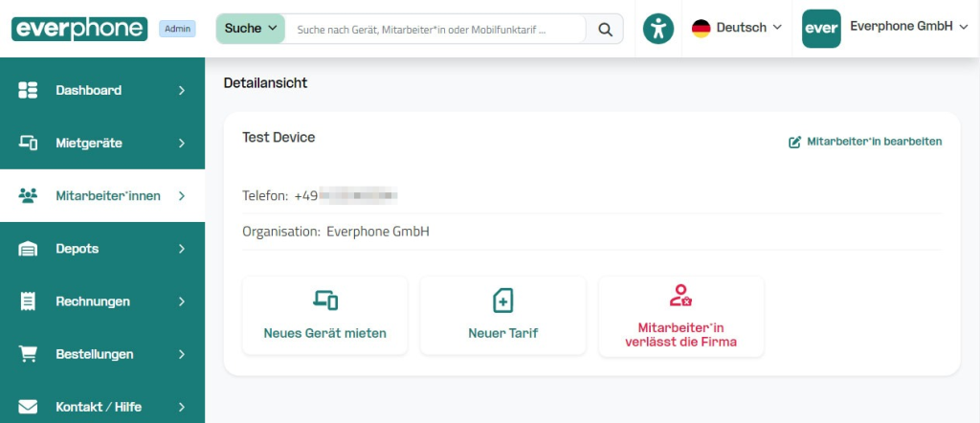
Task: Open the Deutsch language dropdown
Action: [737, 29]
